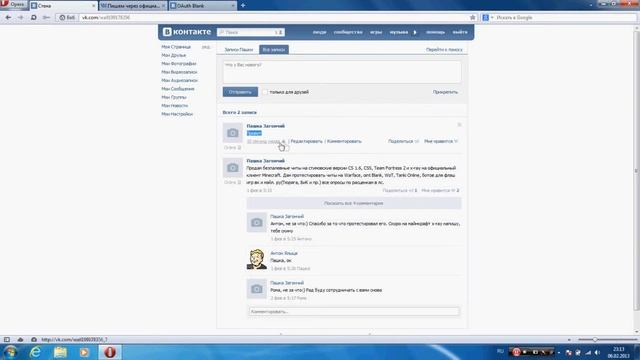Screen dimensions: 640x360
Task: Click the volume speaker tray icon
Action: click(x=597, y=352)
